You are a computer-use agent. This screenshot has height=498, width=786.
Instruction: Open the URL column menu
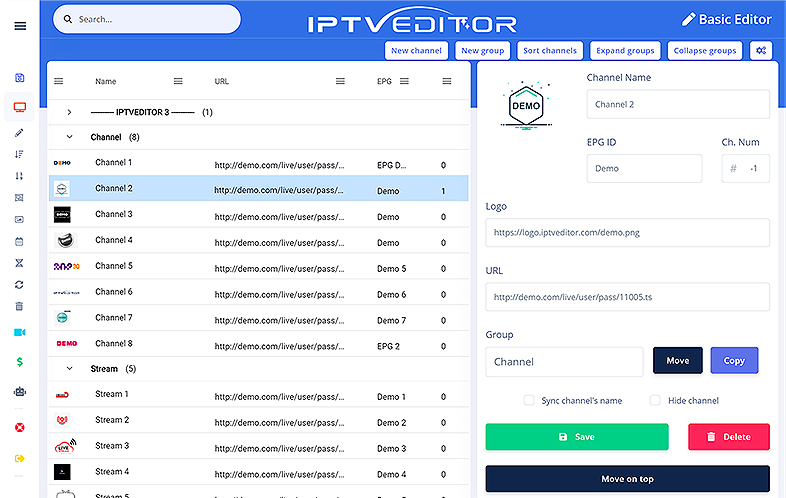coord(340,81)
